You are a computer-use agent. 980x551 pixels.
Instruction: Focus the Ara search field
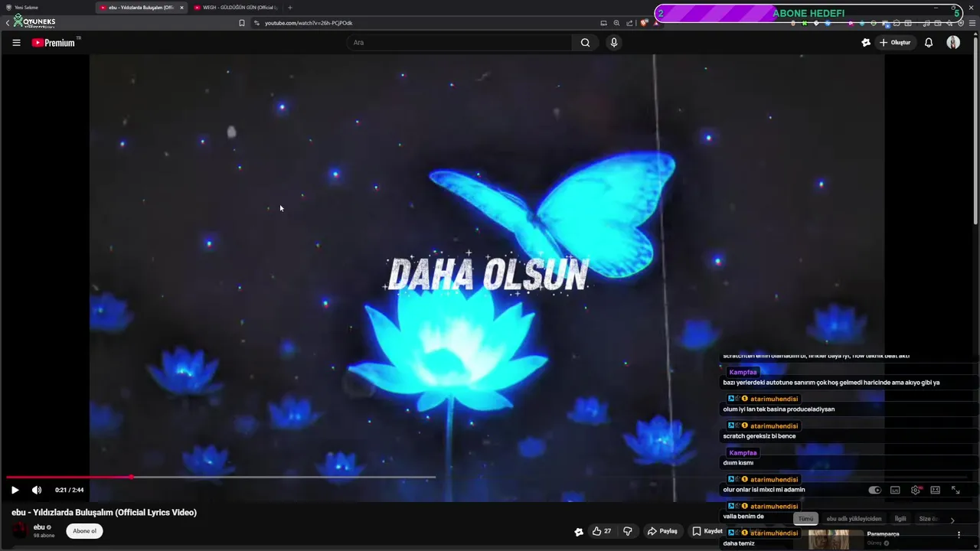(x=459, y=43)
